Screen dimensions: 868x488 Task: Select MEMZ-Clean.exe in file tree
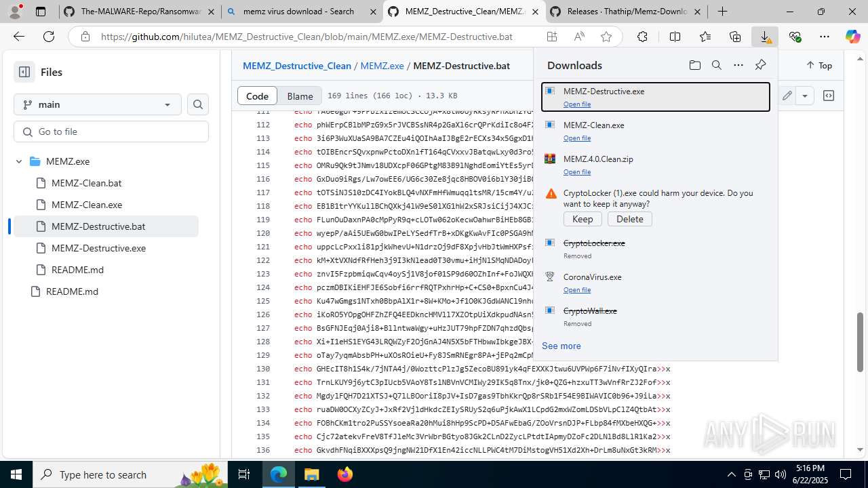click(x=87, y=205)
